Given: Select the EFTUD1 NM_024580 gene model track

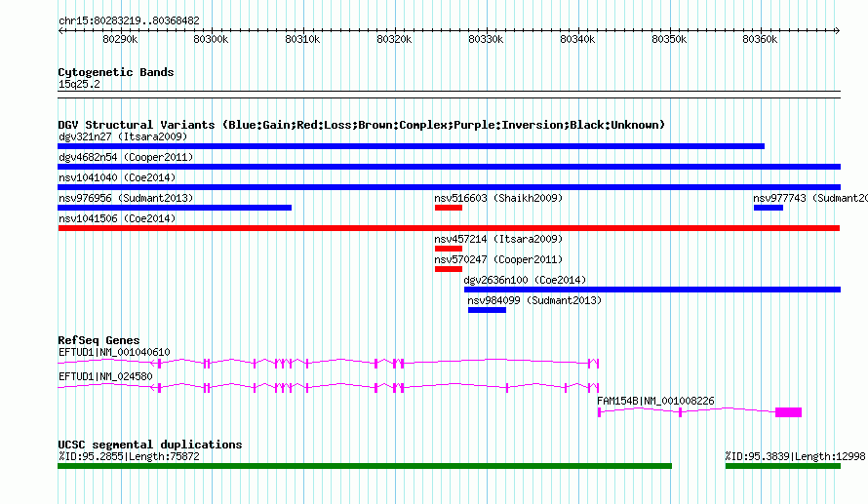Looking at the screenshot, I should (329, 388).
